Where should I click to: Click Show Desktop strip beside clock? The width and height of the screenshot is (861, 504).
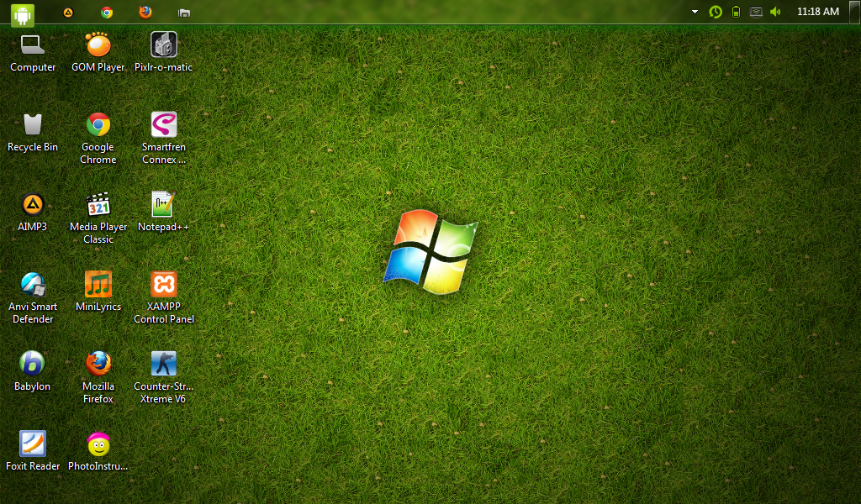[x=855, y=12]
